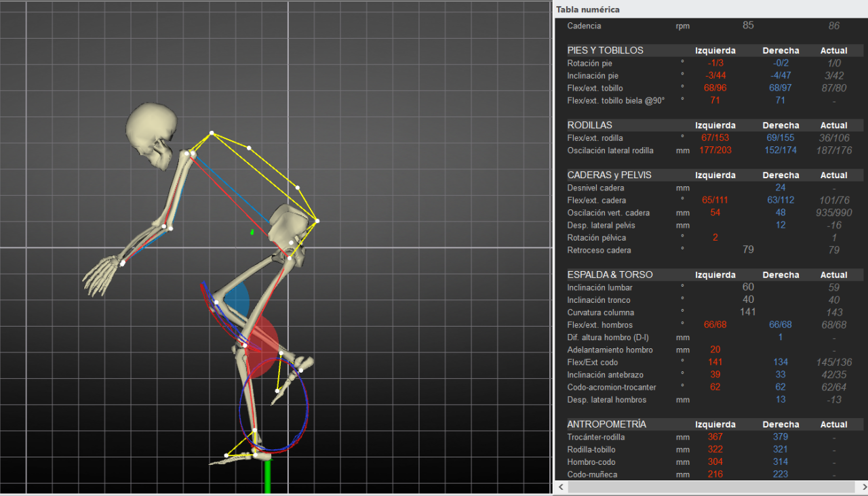The width and height of the screenshot is (868, 496).
Task: Select the RODILLAS section header
Action: [589, 125]
